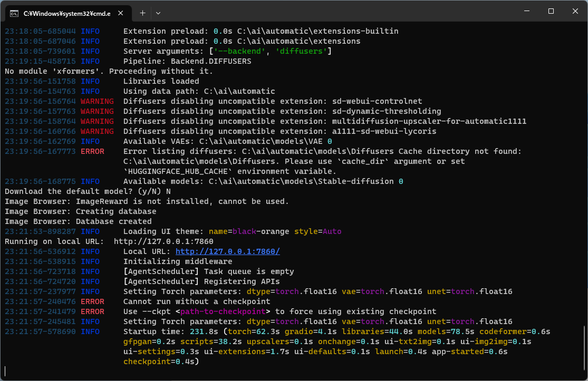Click 'checkpoint=0.4s)' final timing text
The width and height of the screenshot is (588, 381).
tap(161, 362)
